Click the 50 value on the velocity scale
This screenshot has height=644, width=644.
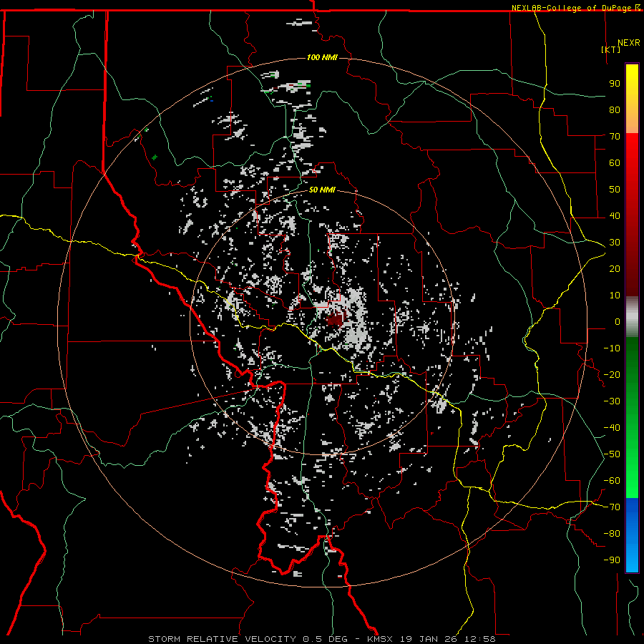[x=615, y=190]
